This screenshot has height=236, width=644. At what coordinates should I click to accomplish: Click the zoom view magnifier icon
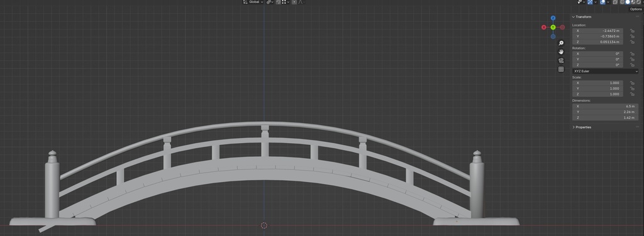point(561,43)
